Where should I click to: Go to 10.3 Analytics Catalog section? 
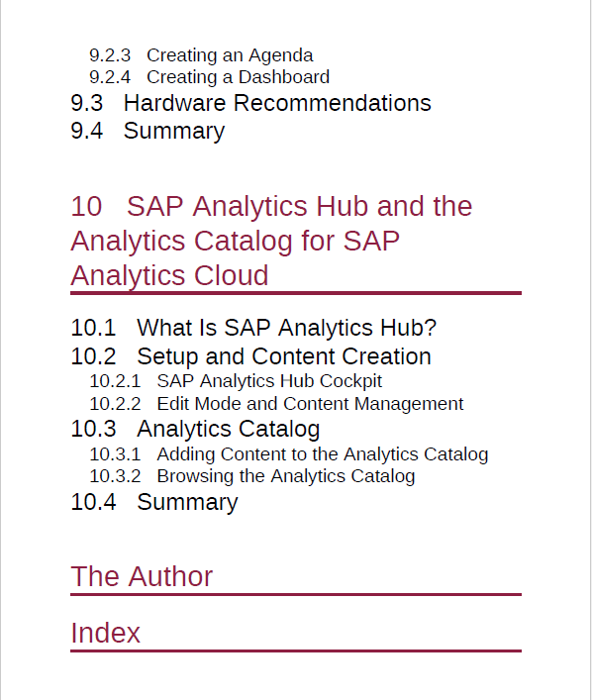coord(196,429)
